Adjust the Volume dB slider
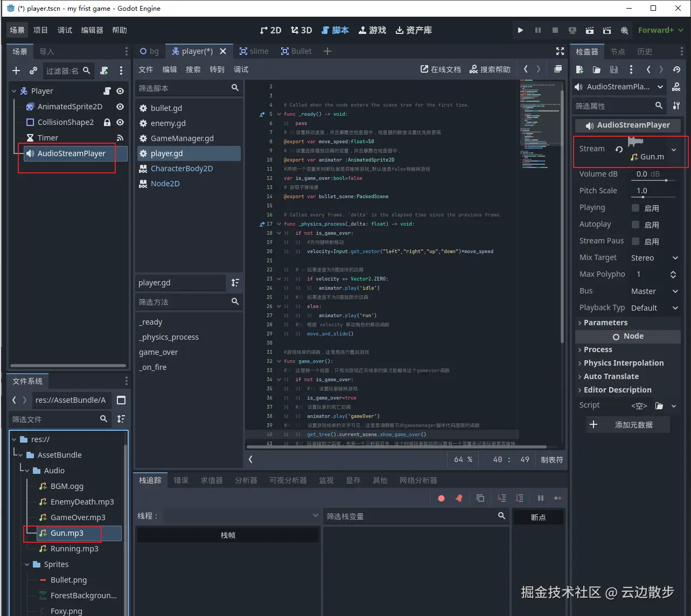 (654, 180)
